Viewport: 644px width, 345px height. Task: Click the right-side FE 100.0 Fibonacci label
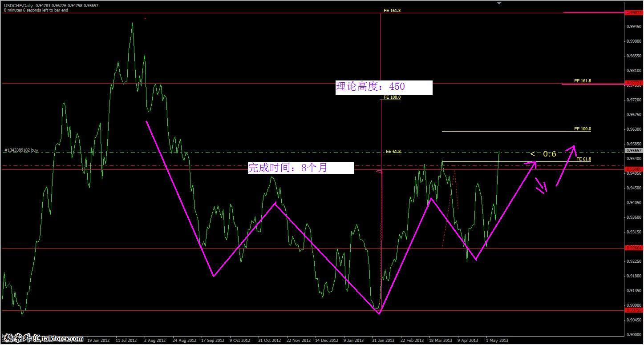[583, 129]
